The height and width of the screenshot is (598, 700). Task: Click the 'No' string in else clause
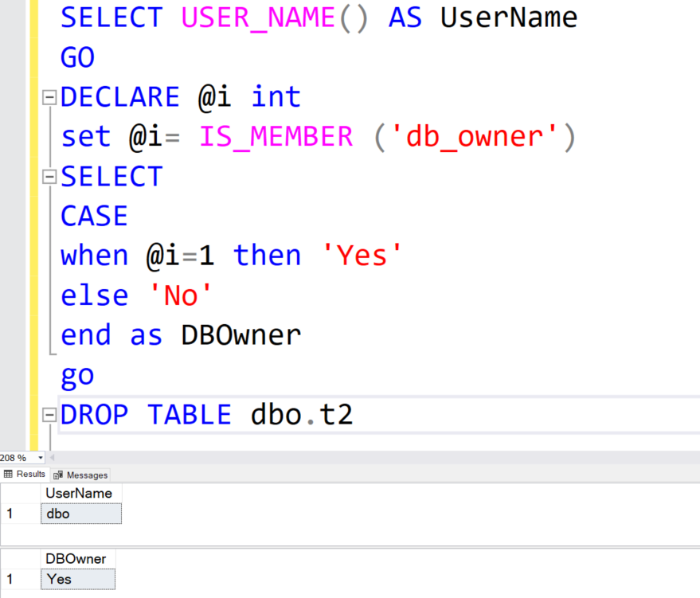pyautogui.click(x=180, y=295)
